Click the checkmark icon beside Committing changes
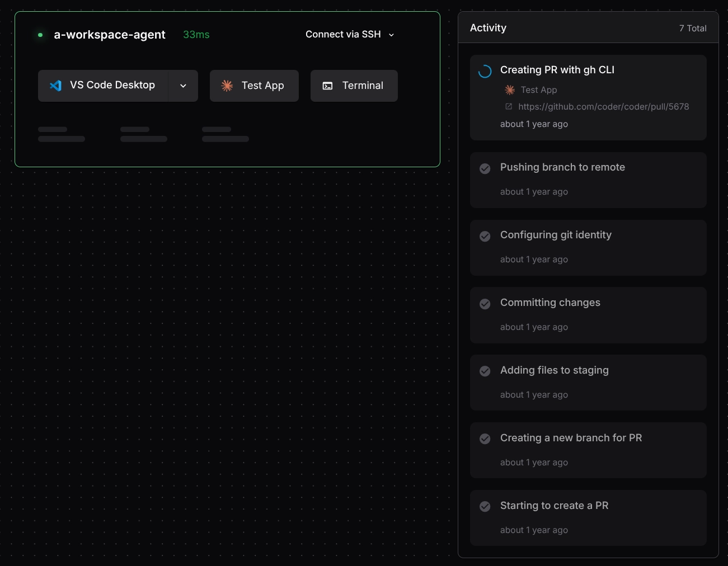Image resolution: width=728 pixels, height=566 pixels. tap(485, 304)
